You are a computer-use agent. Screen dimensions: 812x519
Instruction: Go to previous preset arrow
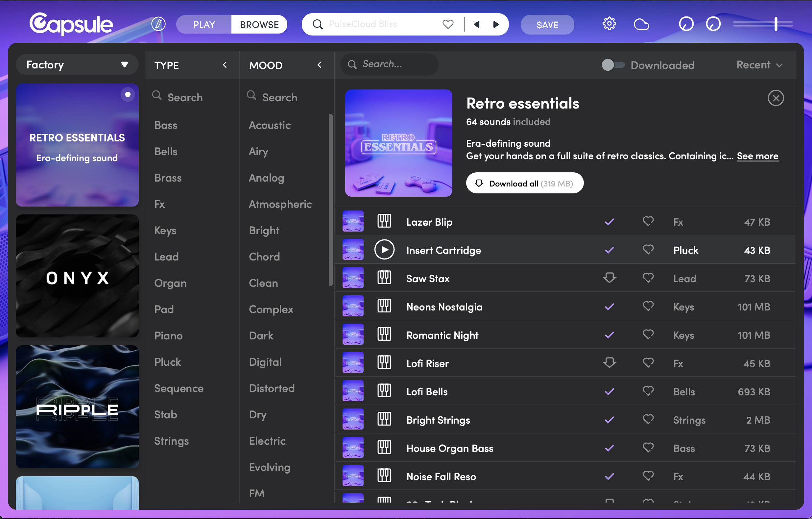(476, 24)
